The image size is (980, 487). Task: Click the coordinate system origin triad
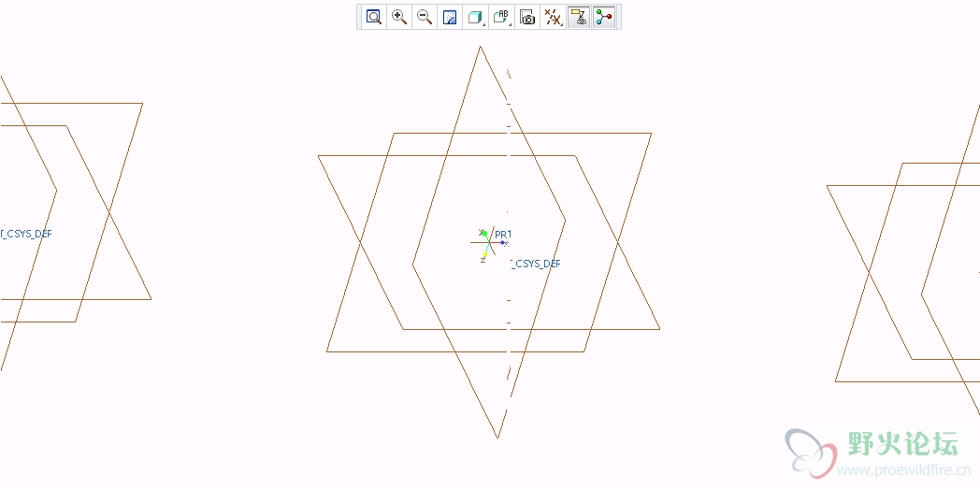[x=489, y=243]
